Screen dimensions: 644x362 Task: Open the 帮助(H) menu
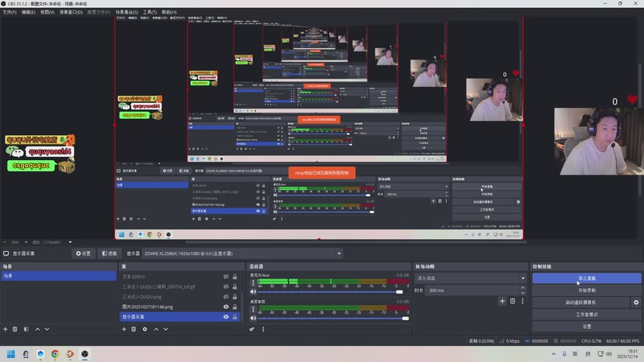coord(169,12)
